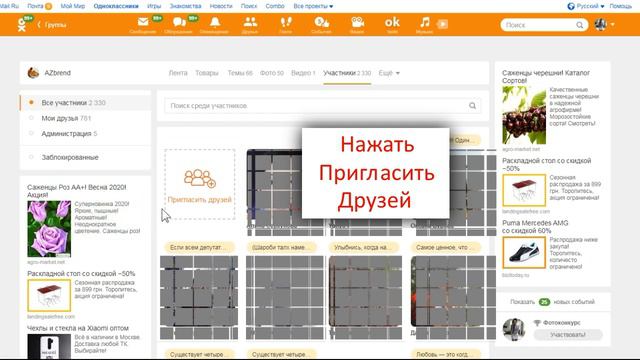
Task: Click the AZbrend group avatar icon
Action: pyautogui.click(x=33, y=73)
